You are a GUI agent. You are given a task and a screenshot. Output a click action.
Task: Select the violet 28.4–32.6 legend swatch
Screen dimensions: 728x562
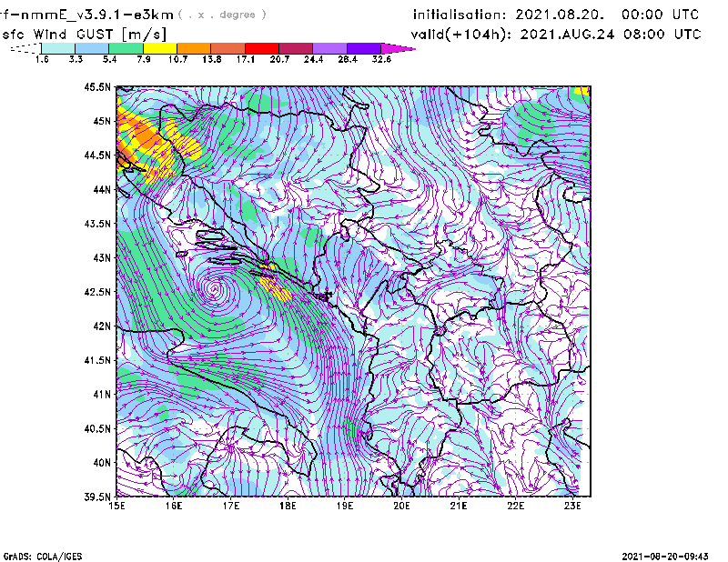364,48
